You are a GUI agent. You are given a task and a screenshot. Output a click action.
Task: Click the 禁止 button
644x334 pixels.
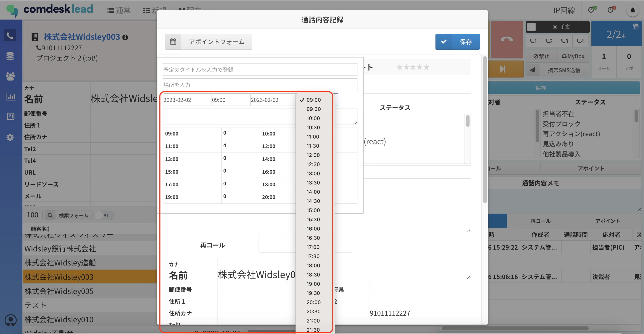point(542,56)
